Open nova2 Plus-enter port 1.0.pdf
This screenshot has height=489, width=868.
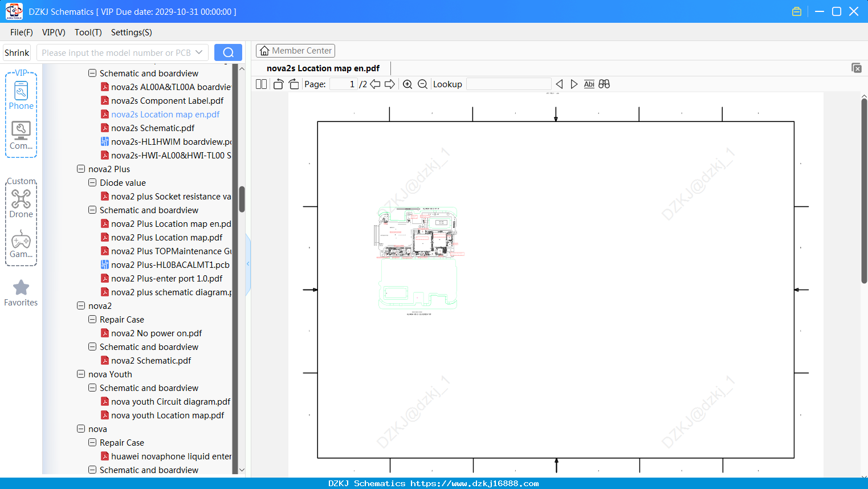pyautogui.click(x=166, y=279)
